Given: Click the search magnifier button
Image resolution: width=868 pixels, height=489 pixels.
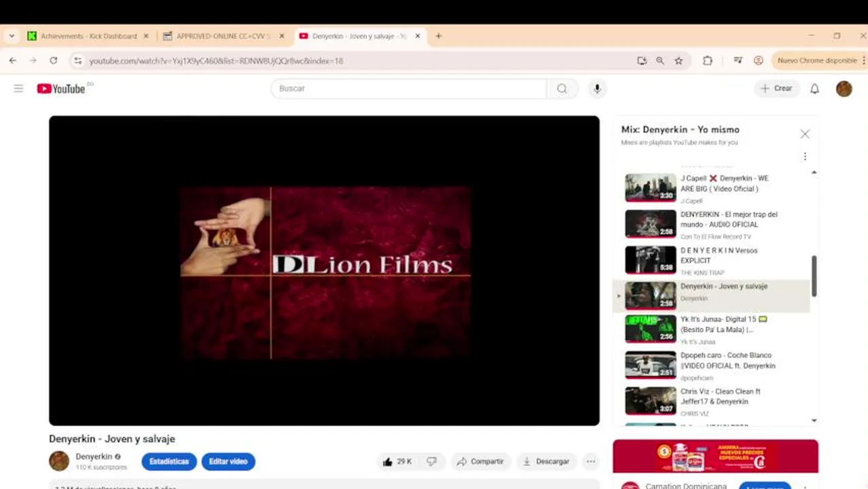Looking at the screenshot, I should (562, 88).
